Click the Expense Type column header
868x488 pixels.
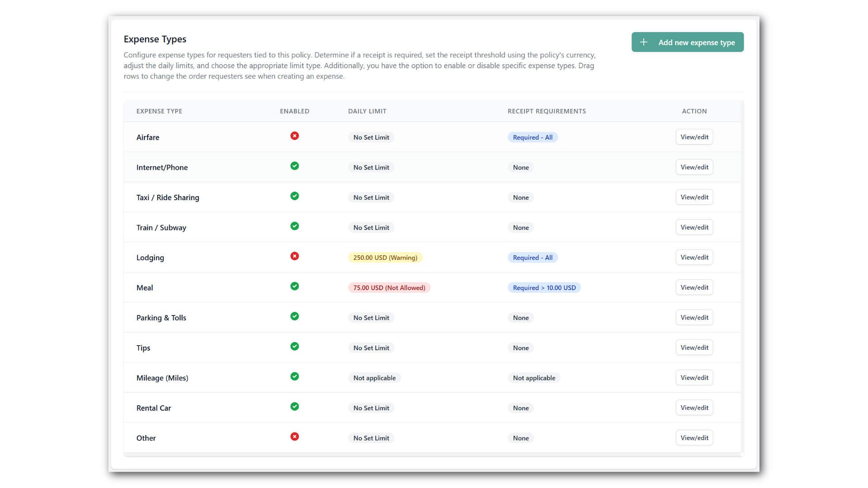coord(159,111)
